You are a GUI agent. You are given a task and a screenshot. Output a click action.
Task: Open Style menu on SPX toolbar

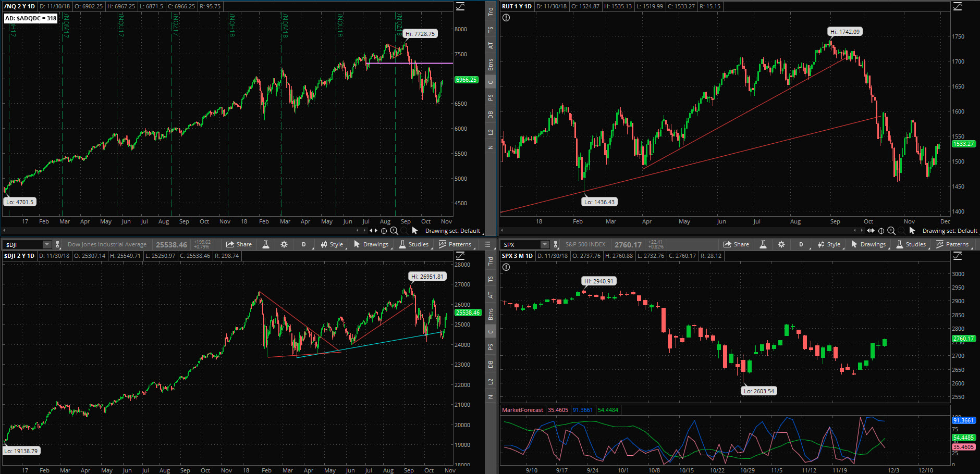coord(829,244)
